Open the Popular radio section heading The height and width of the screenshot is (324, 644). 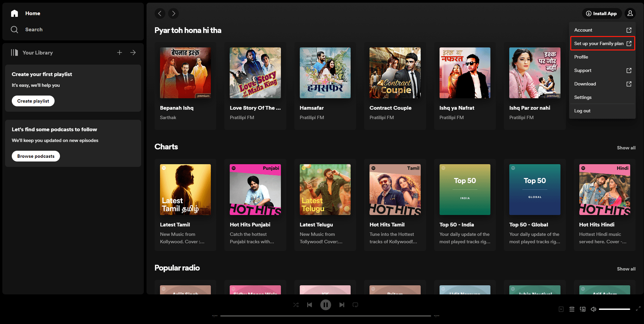point(177,268)
